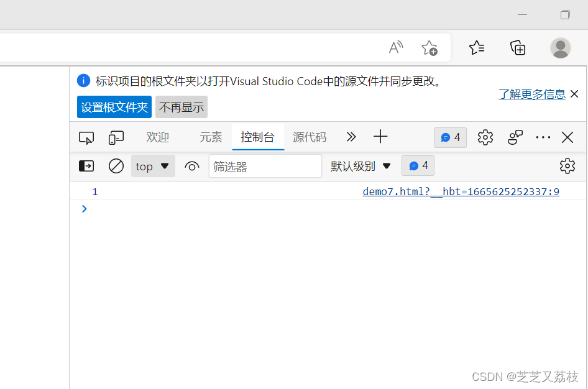Click the live expression eye icon
This screenshot has height=389, width=588.
[191, 166]
